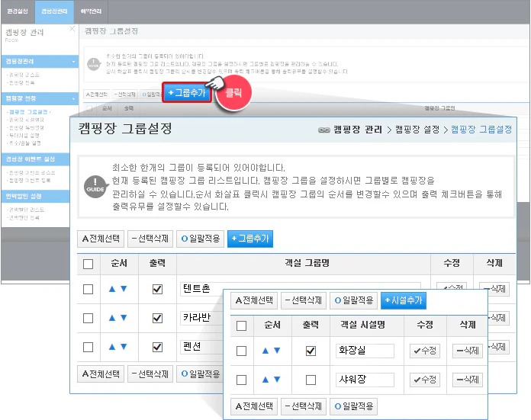
Task: Toggle header checkbox of 객실 시설명 table
Action: 241,326
